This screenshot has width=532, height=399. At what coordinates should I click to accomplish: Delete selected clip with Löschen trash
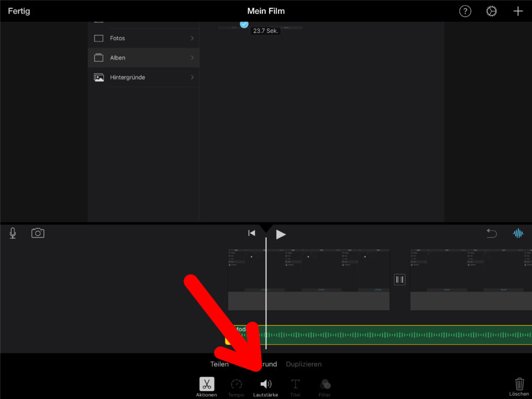click(x=519, y=387)
